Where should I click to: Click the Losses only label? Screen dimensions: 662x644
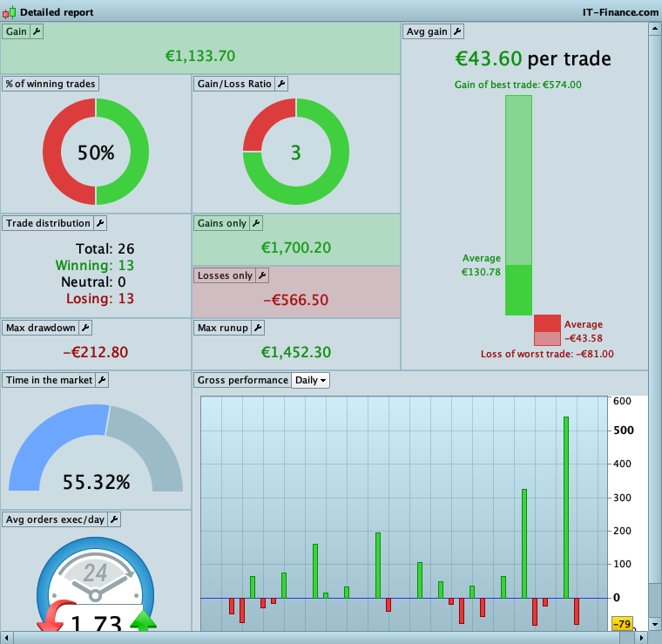pyautogui.click(x=225, y=275)
